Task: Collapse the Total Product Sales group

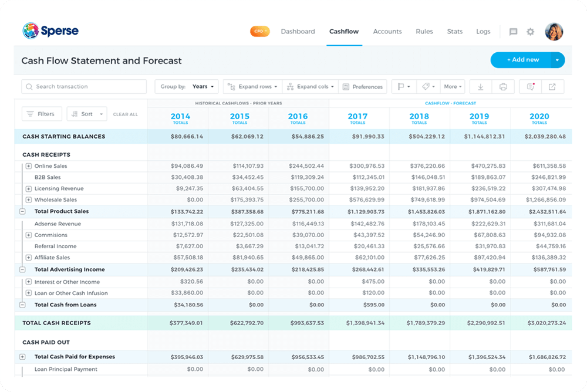Action: coord(22,211)
